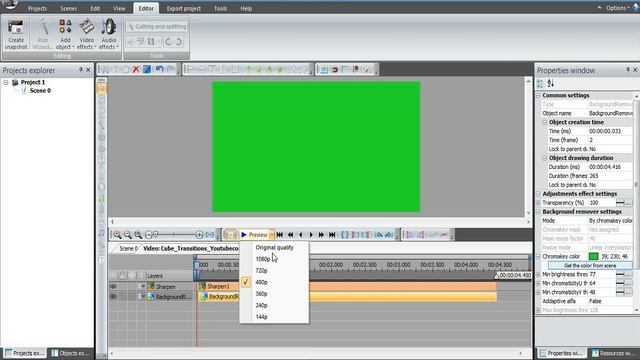Viewport: 640px width, 360px height.
Task: Click the timeline zoom out magnifier
Action: (x=128, y=235)
